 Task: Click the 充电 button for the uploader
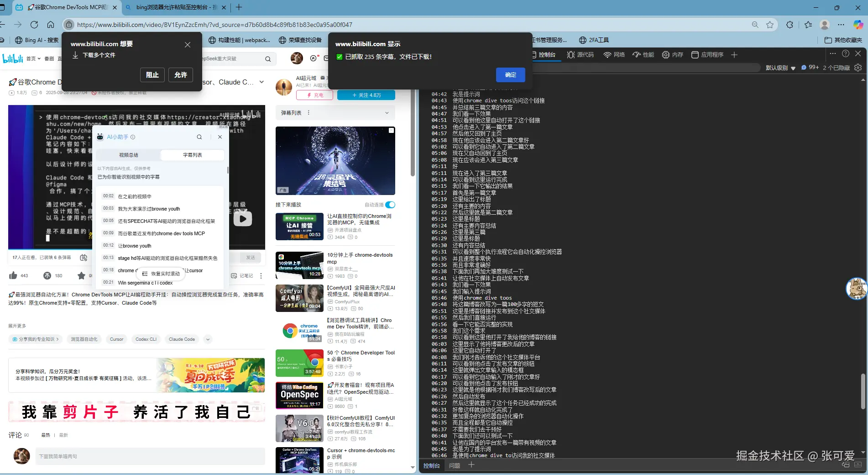click(315, 95)
